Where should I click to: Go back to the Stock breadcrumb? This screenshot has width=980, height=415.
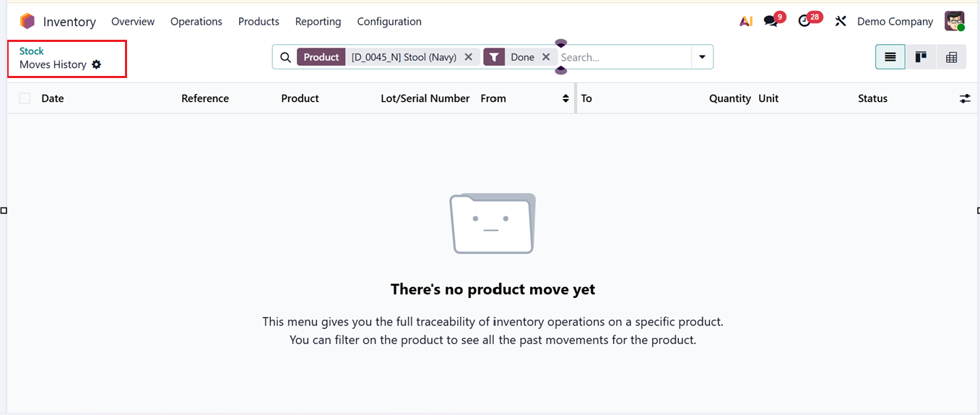[x=32, y=51]
